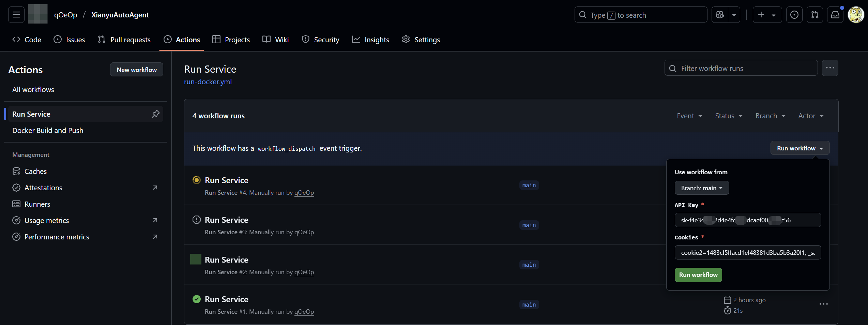Expand the Copilot dropdown arrow
868x325 pixels.
734,15
